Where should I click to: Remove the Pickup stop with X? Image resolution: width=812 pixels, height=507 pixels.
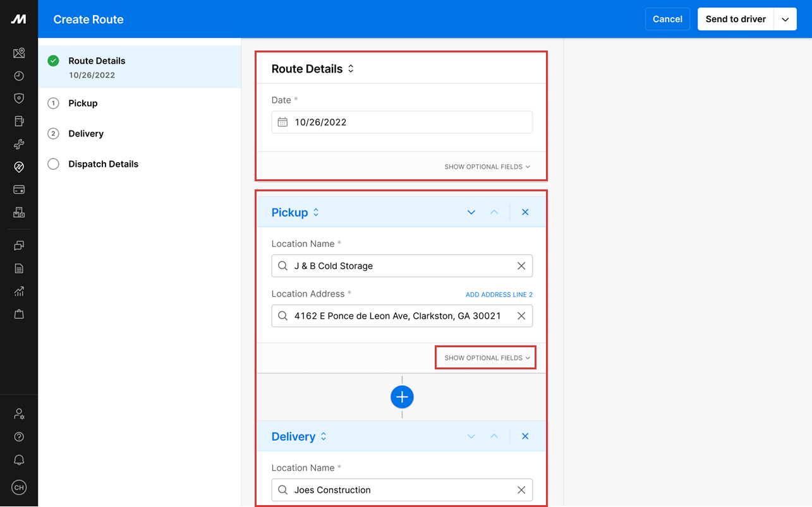(525, 212)
